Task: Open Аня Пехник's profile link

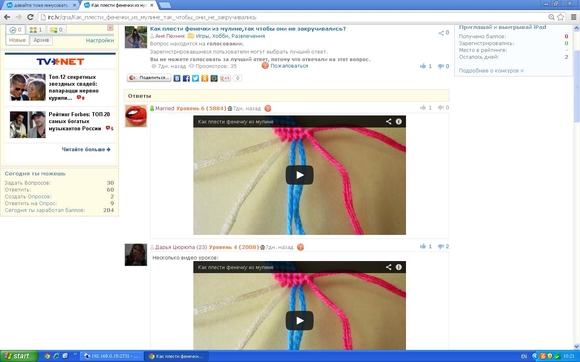Action: 170,36
